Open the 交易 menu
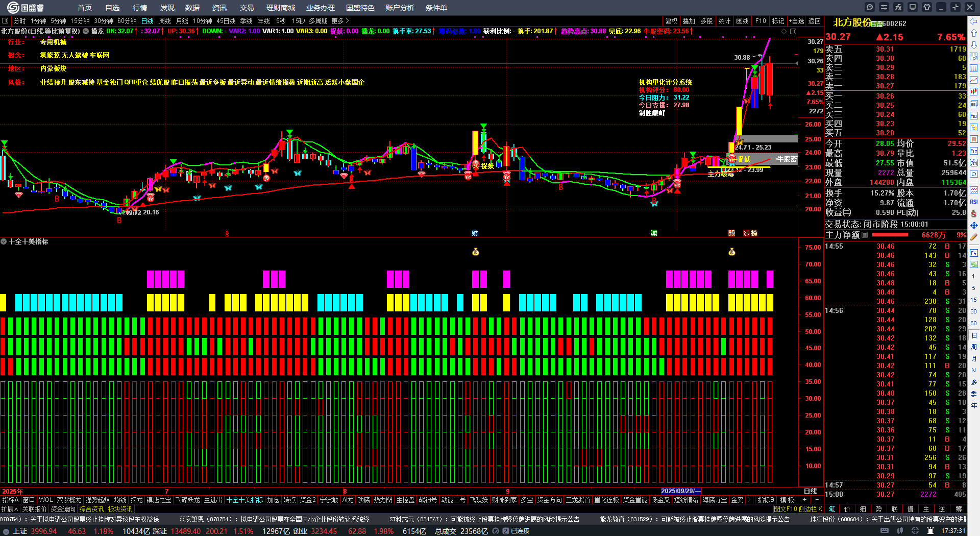 [x=247, y=8]
